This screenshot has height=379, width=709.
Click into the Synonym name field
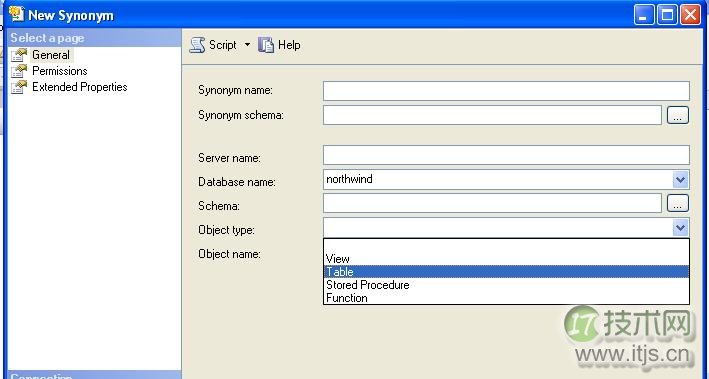coord(506,91)
